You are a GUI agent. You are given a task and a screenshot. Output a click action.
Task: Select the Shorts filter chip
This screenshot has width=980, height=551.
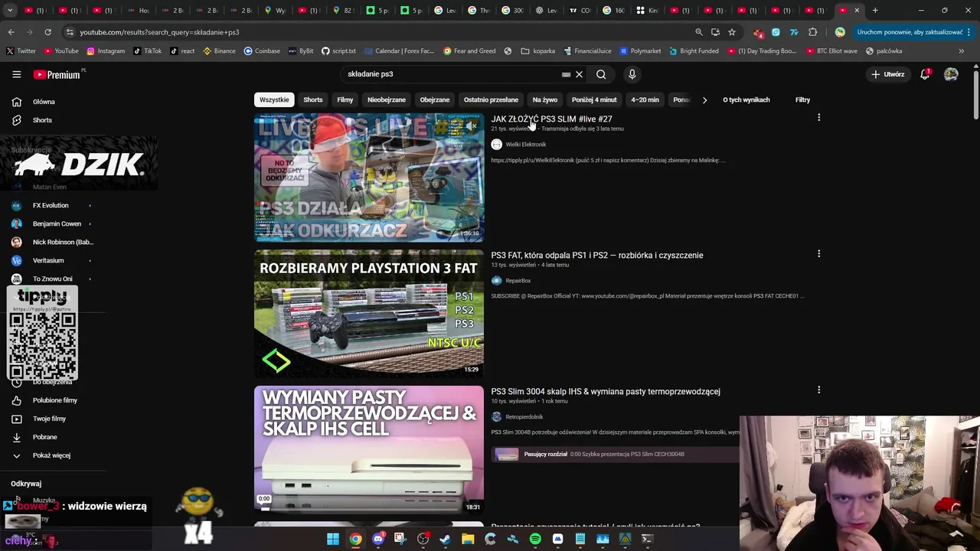click(313, 99)
